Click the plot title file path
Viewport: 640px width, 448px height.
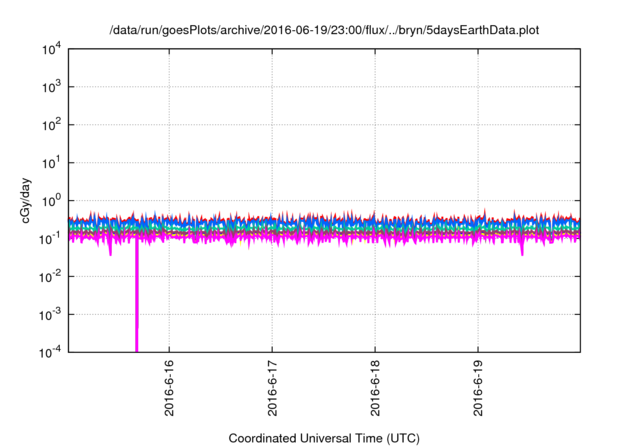click(x=324, y=30)
